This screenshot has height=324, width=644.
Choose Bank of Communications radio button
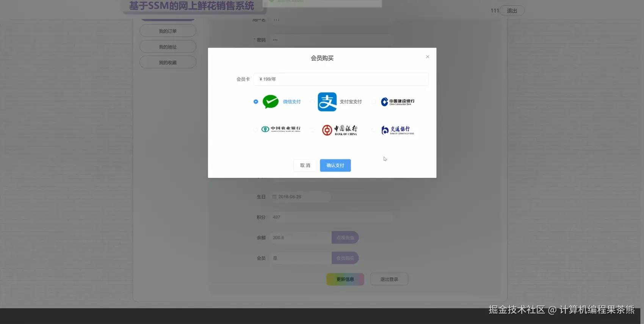[373, 130]
